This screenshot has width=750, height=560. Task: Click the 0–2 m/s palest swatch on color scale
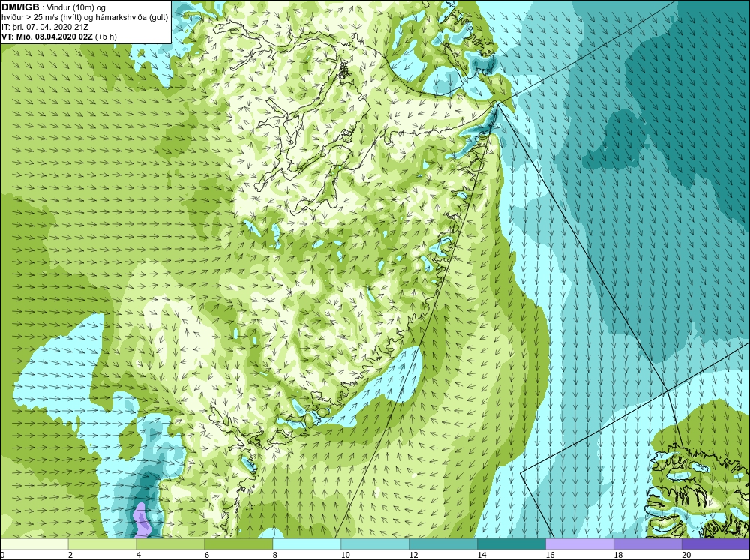click(x=34, y=544)
